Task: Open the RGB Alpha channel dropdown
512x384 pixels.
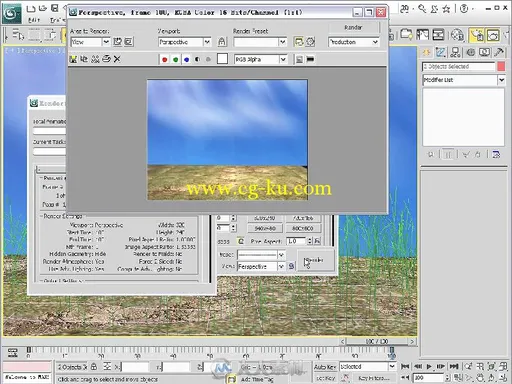Action: 283,59
